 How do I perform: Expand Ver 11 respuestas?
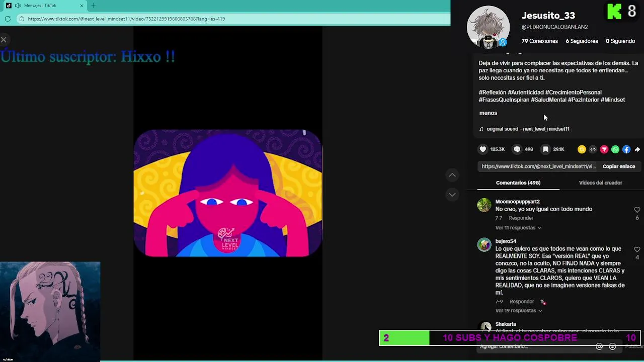point(518,228)
